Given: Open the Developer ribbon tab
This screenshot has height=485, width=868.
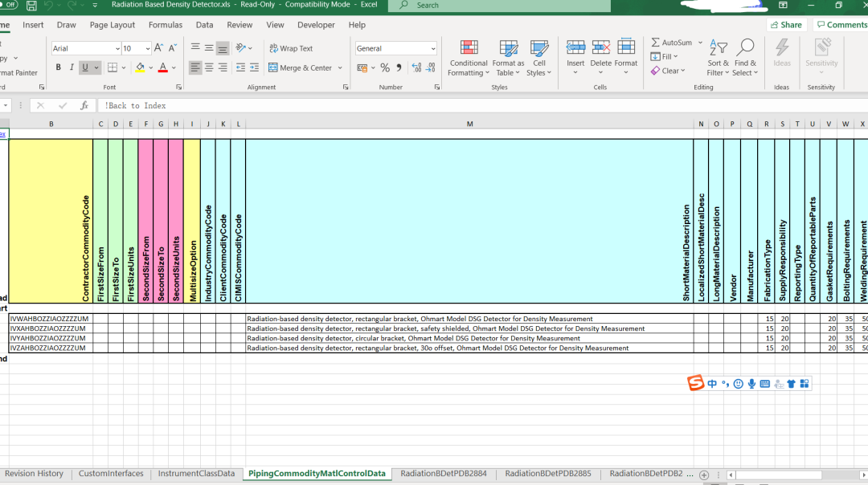Looking at the screenshot, I should (x=316, y=25).
